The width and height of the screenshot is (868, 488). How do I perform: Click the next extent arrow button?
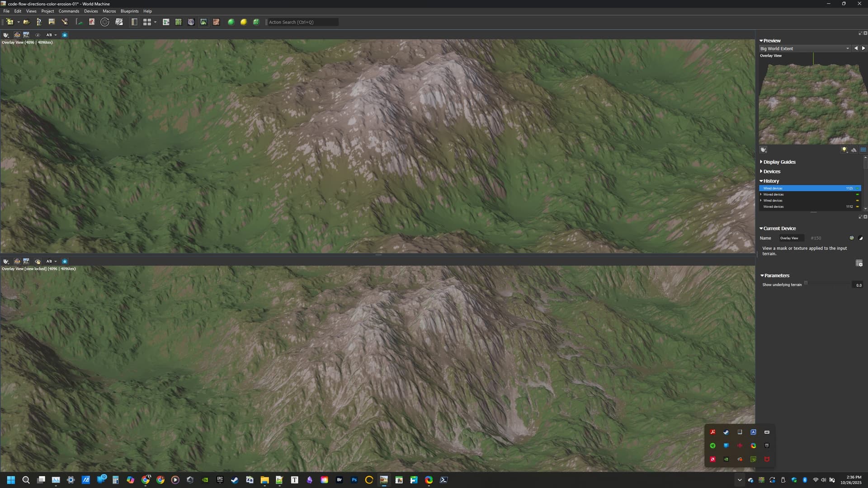863,48
